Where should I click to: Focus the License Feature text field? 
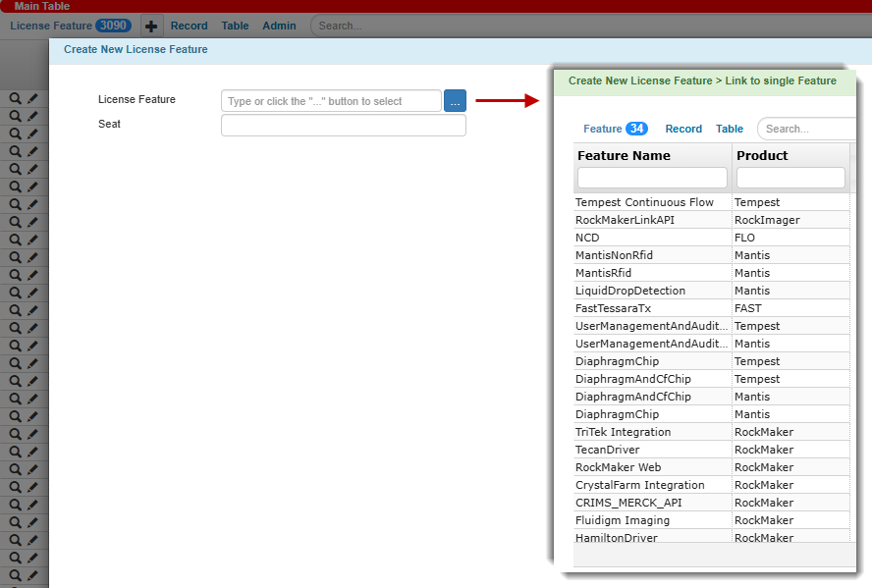[x=331, y=101]
